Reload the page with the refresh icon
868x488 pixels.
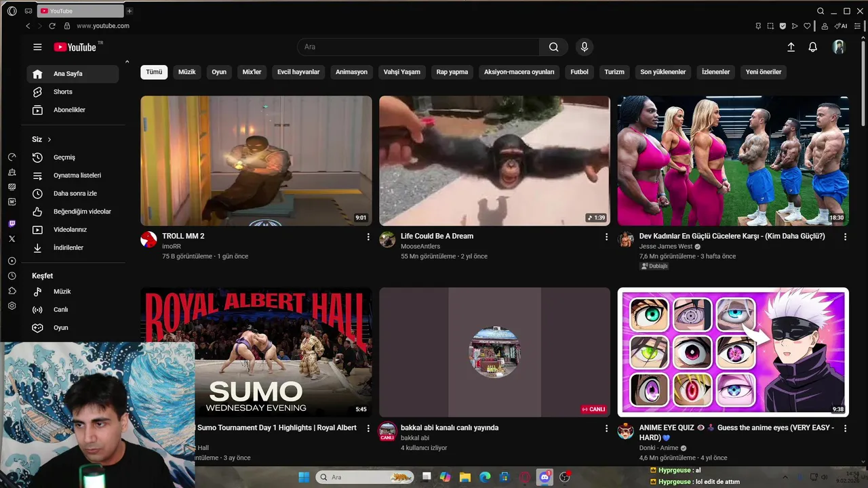52,26
